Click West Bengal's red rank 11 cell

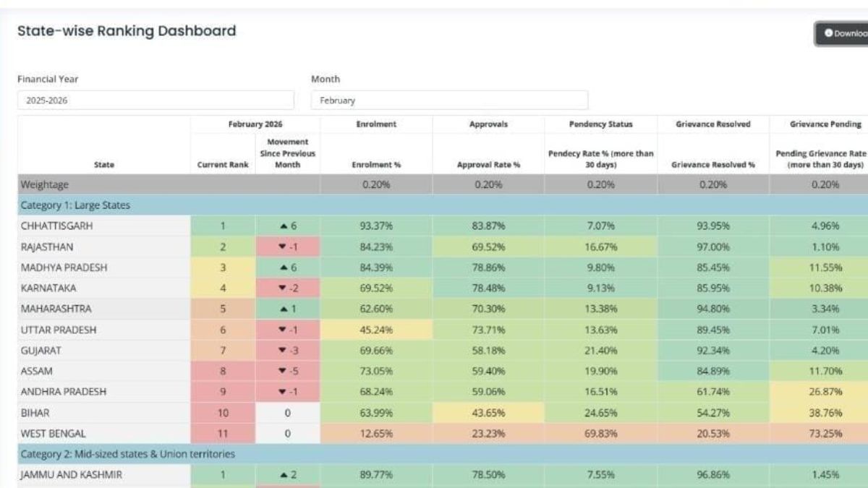click(223, 434)
